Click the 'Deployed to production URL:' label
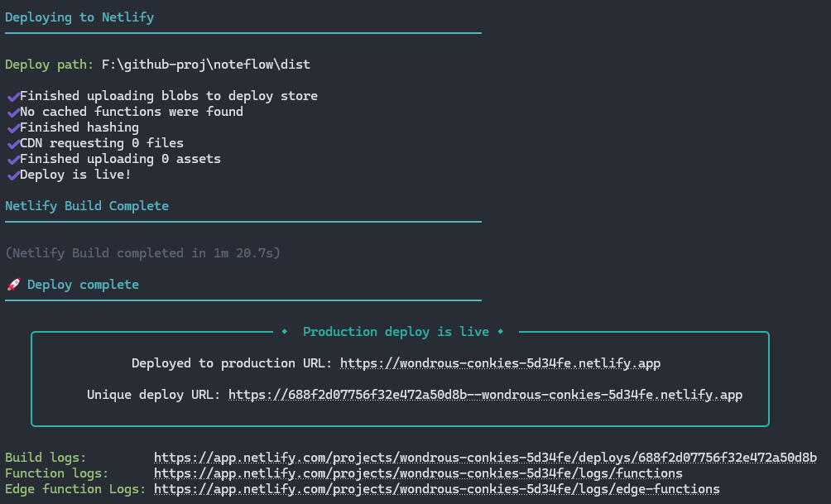 (x=232, y=363)
